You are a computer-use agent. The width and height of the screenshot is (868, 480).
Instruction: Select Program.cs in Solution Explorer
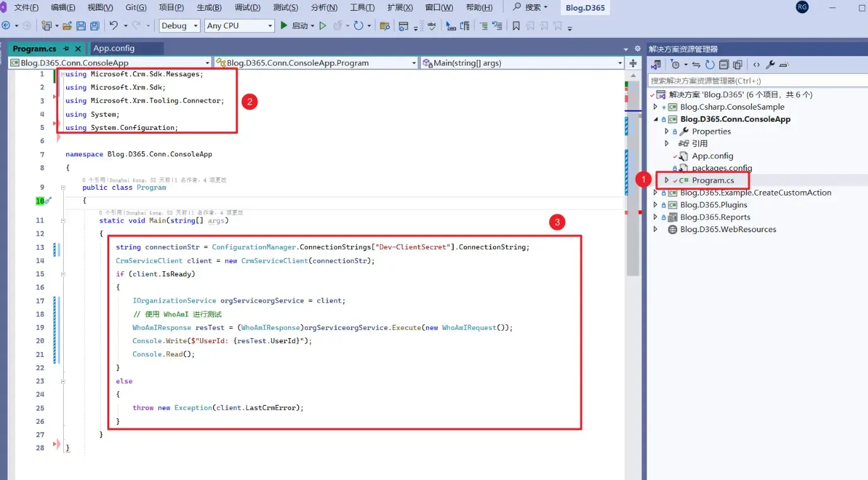click(712, 180)
